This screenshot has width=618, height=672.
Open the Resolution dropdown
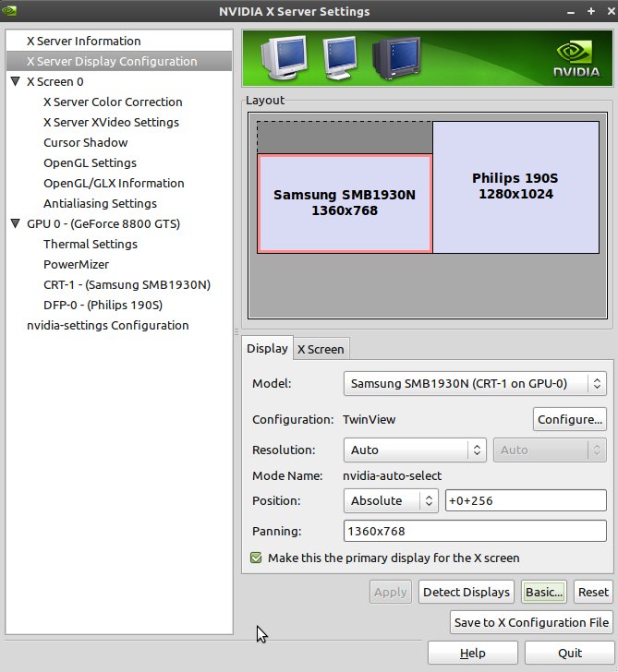(415, 450)
